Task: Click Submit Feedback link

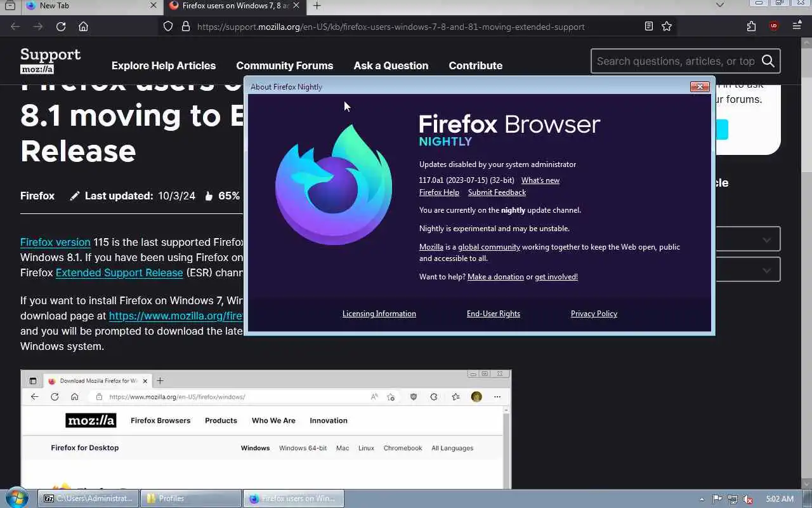Action: (497, 192)
